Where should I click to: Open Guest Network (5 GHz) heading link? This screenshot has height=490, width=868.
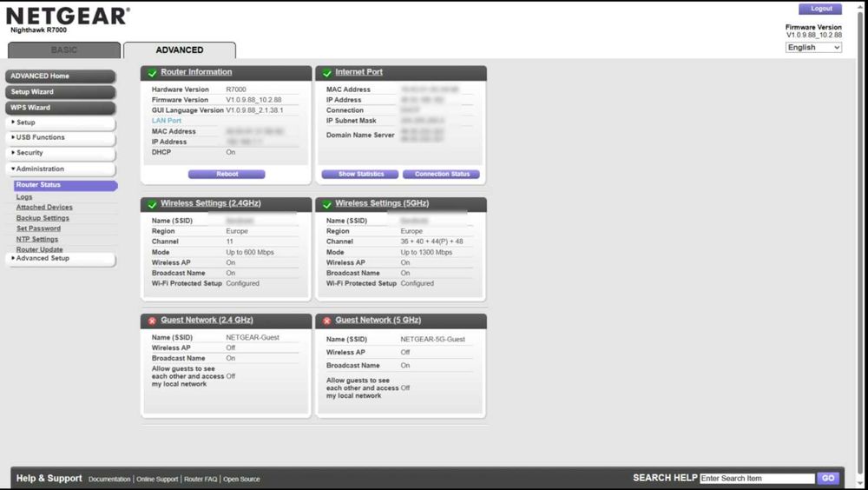(378, 321)
